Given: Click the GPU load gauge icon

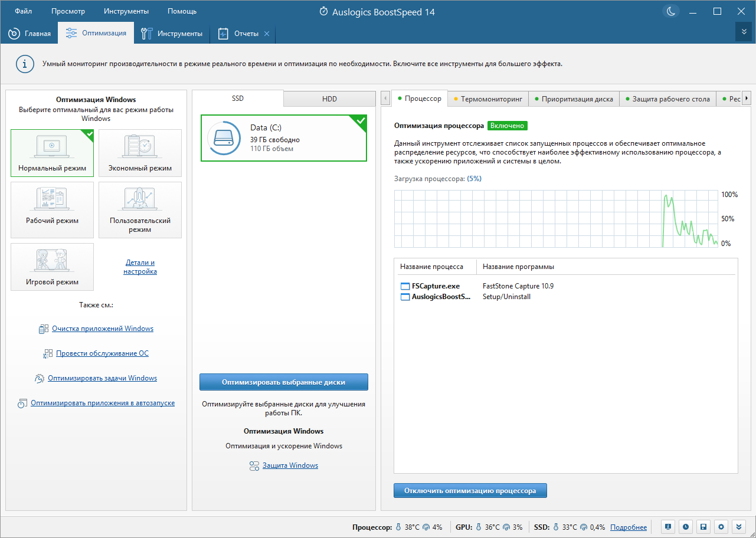Looking at the screenshot, I should [x=507, y=527].
